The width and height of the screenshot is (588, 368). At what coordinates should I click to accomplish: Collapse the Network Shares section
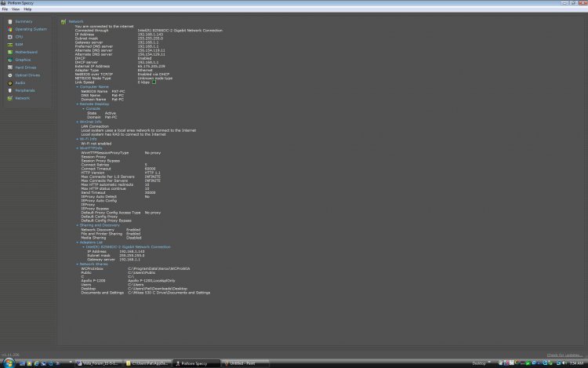coord(78,264)
